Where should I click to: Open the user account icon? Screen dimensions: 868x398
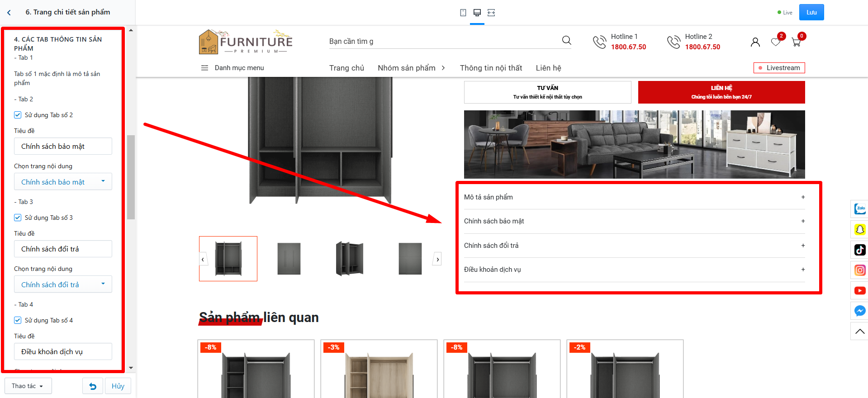pyautogui.click(x=755, y=42)
